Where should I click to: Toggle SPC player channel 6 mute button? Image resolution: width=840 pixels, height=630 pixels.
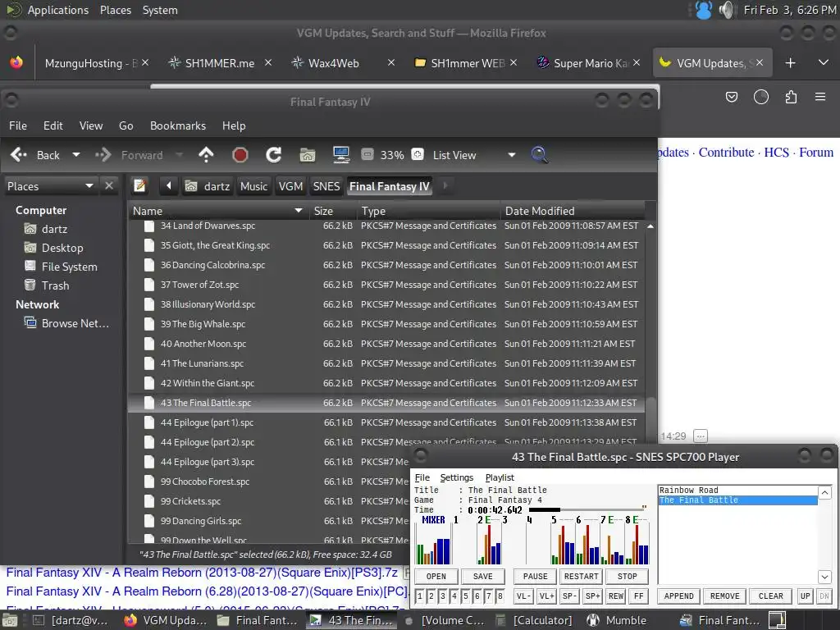click(477, 596)
